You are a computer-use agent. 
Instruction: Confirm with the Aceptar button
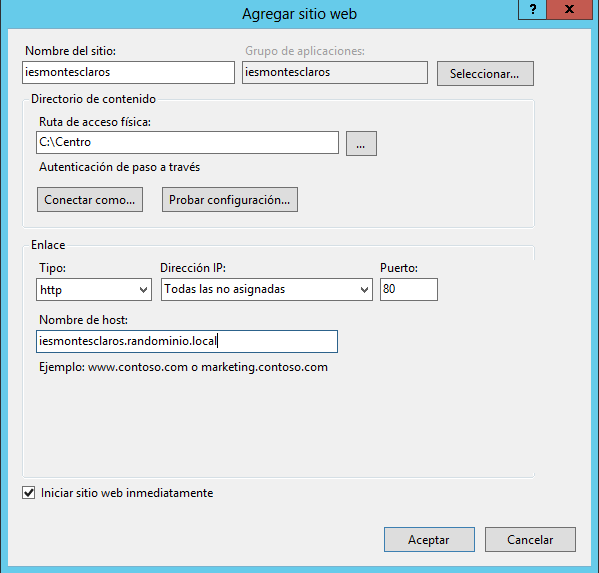tap(429, 539)
